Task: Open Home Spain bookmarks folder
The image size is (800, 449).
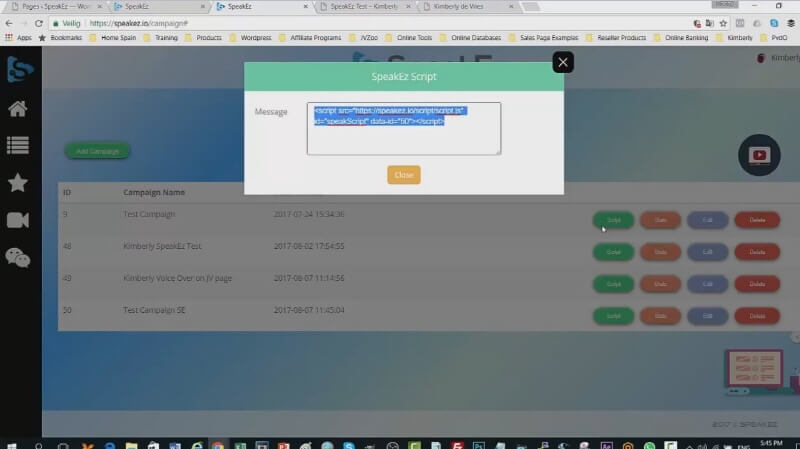Action: (x=113, y=38)
